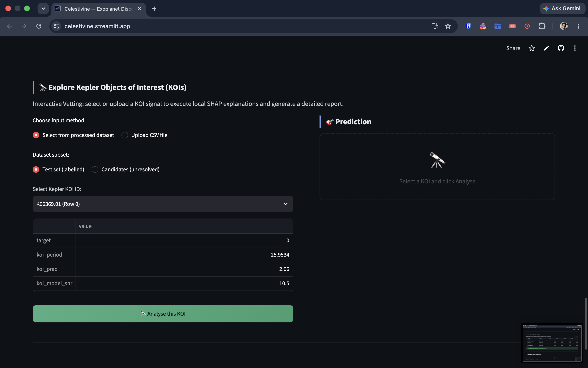
Task: Expand the Kepler KOI ID dropdown
Action: click(x=163, y=204)
